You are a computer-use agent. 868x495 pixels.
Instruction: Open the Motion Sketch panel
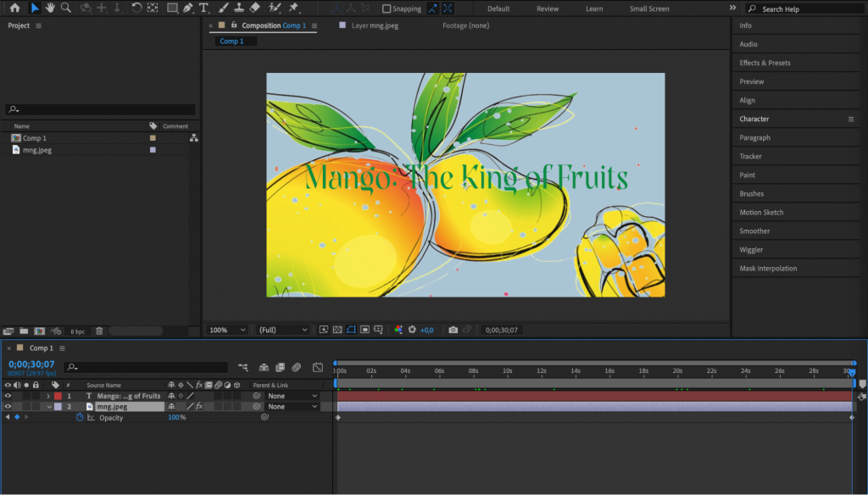[x=763, y=212]
